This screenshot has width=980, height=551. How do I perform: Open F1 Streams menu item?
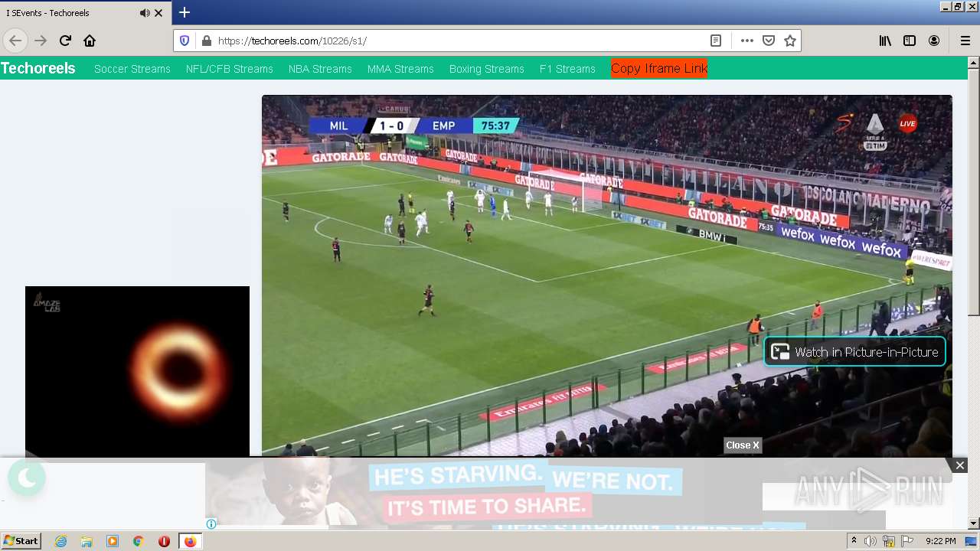click(x=567, y=69)
